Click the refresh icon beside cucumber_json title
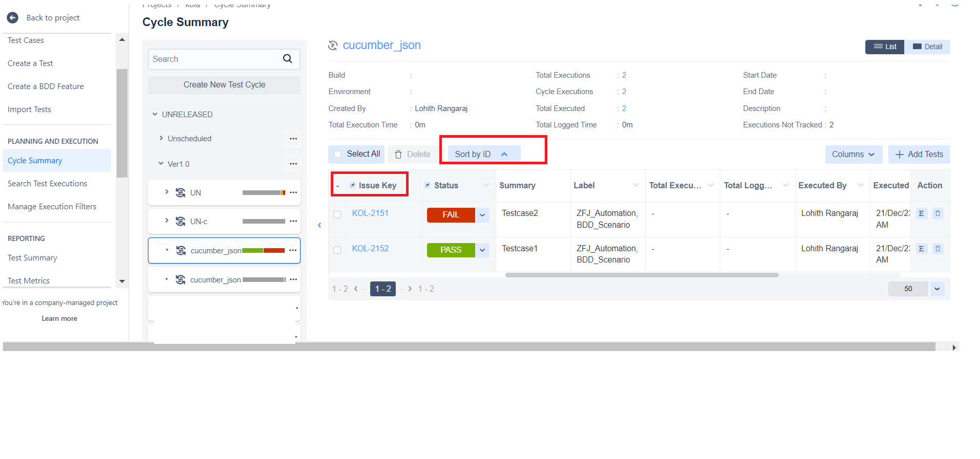Viewport: 980px width, 459px height. (x=333, y=46)
